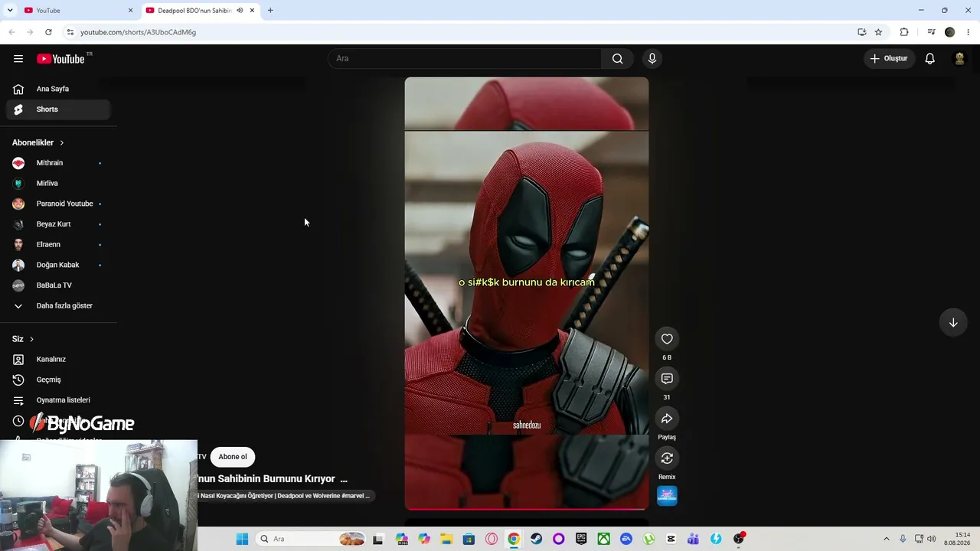Image resolution: width=980 pixels, height=551 pixels.
Task: Open the taskbar clock and date
Action: pyautogui.click(x=958, y=539)
